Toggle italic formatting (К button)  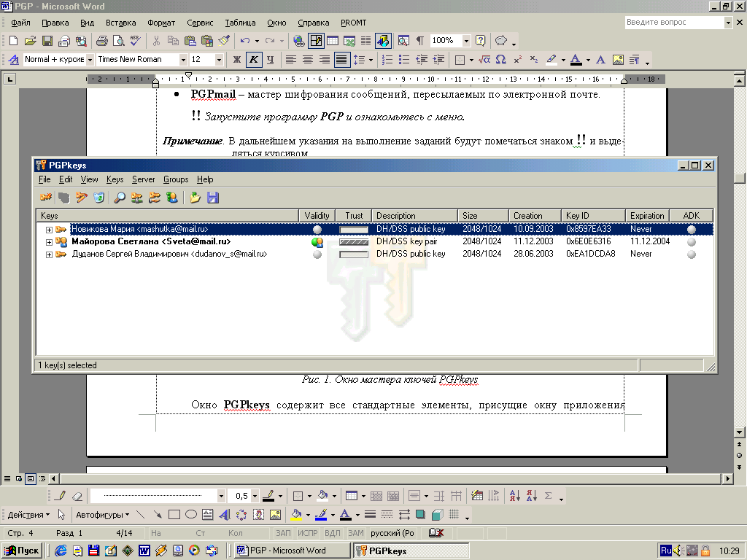click(254, 60)
